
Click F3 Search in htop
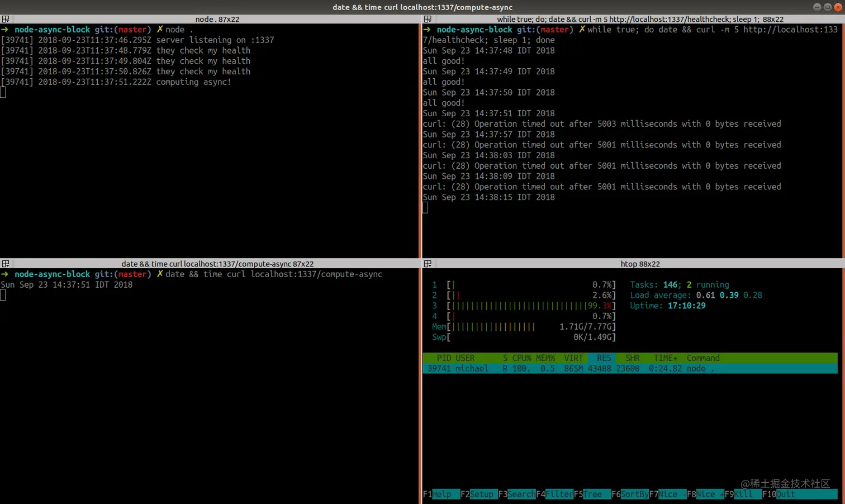point(517,494)
